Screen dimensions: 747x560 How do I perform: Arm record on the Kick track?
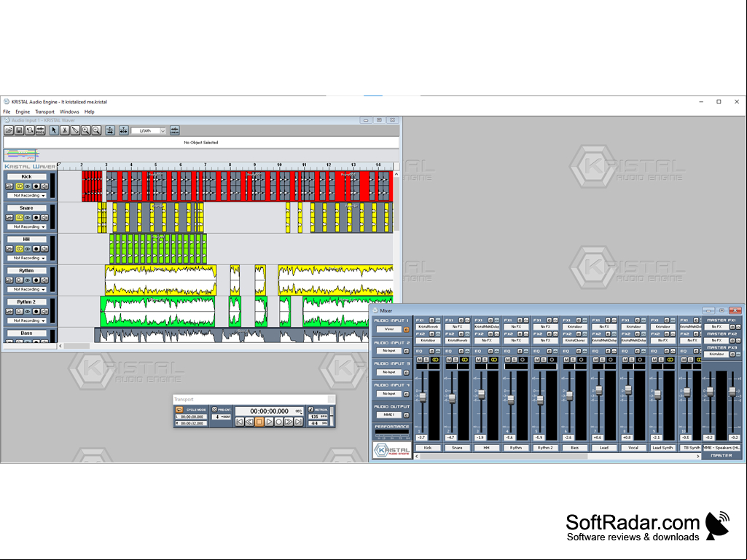pyautogui.click(x=36, y=186)
